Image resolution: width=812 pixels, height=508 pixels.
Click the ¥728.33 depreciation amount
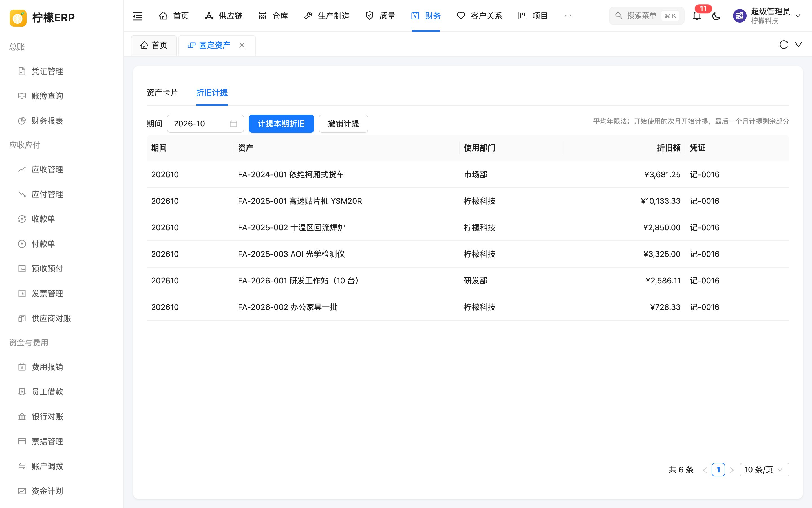point(665,307)
